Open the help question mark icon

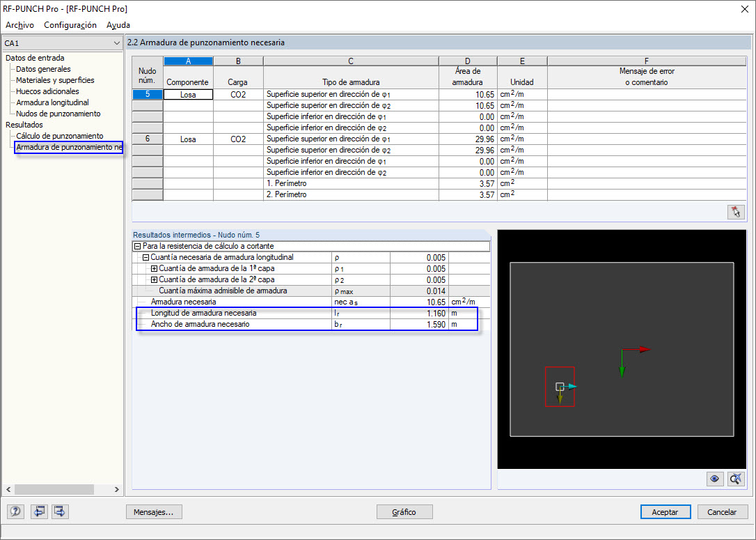tap(15, 511)
